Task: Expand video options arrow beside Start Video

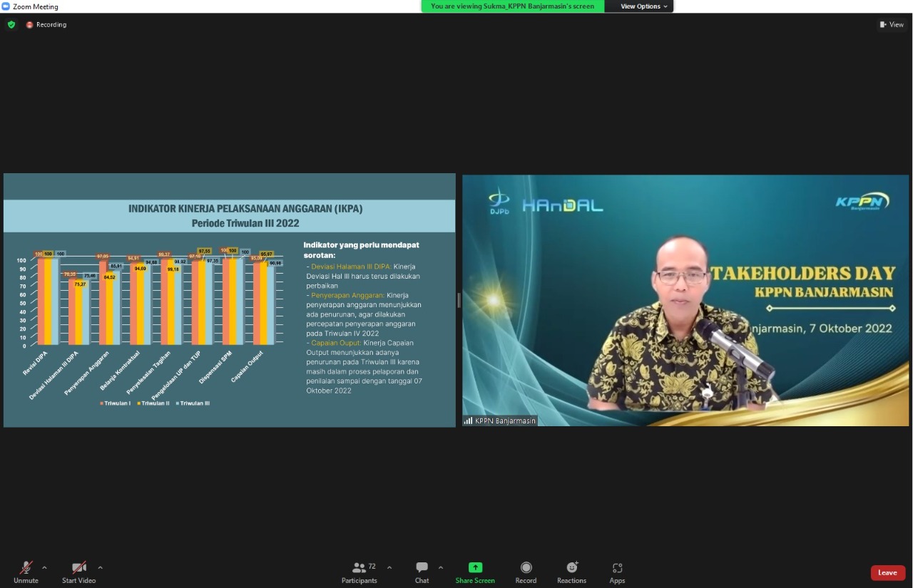Action: click(100, 568)
